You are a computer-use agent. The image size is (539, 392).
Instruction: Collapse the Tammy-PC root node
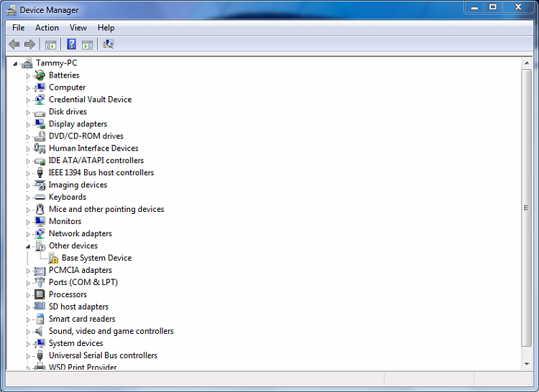[x=15, y=63]
